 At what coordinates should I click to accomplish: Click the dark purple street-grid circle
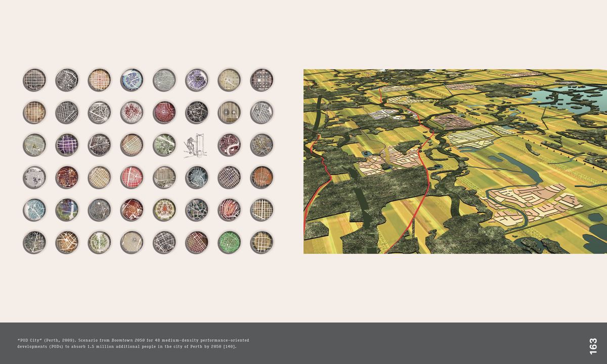point(67,145)
